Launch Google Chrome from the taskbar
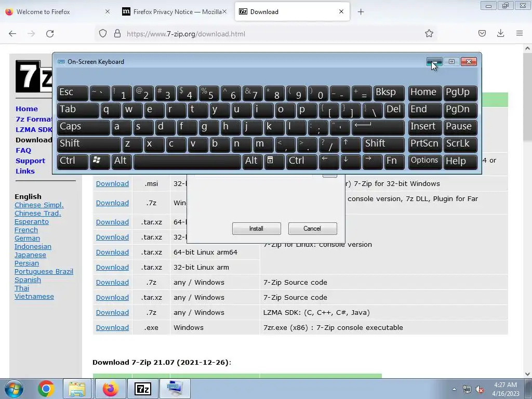Image resolution: width=532 pixels, height=399 pixels. tap(46, 389)
